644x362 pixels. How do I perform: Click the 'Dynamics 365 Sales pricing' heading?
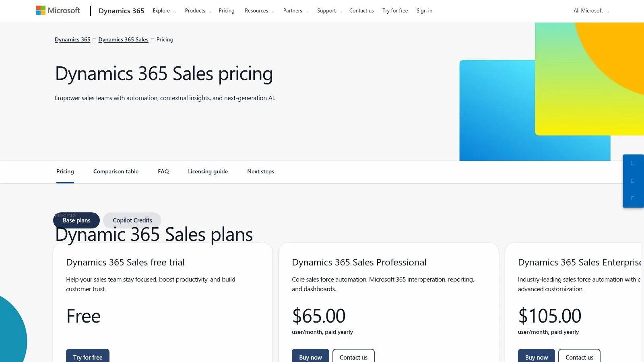pos(164,74)
